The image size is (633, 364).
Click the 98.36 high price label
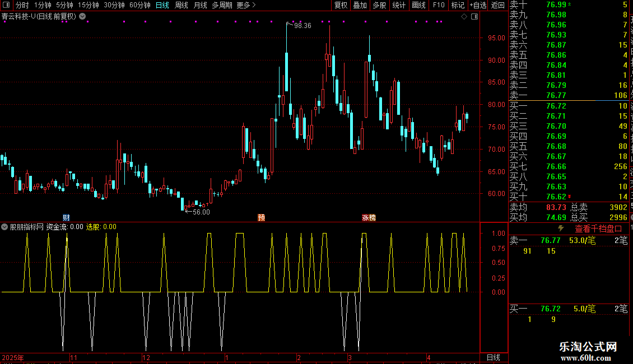302,25
